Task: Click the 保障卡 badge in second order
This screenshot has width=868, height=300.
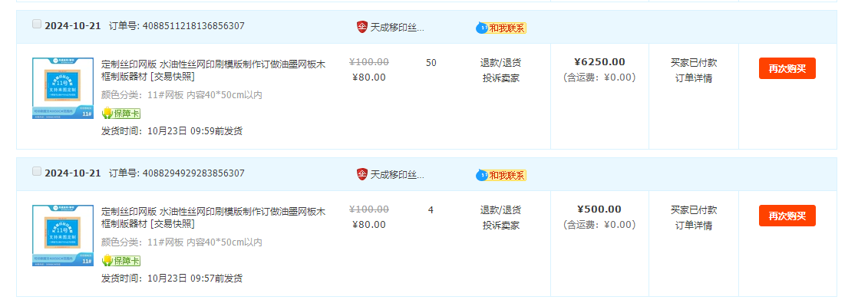Action: click(x=121, y=261)
